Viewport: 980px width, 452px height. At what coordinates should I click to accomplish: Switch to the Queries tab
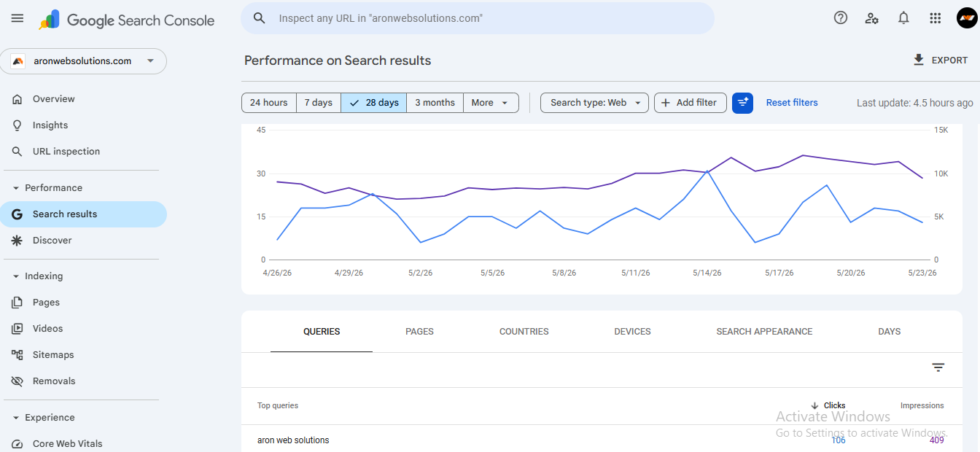pos(322,332)
